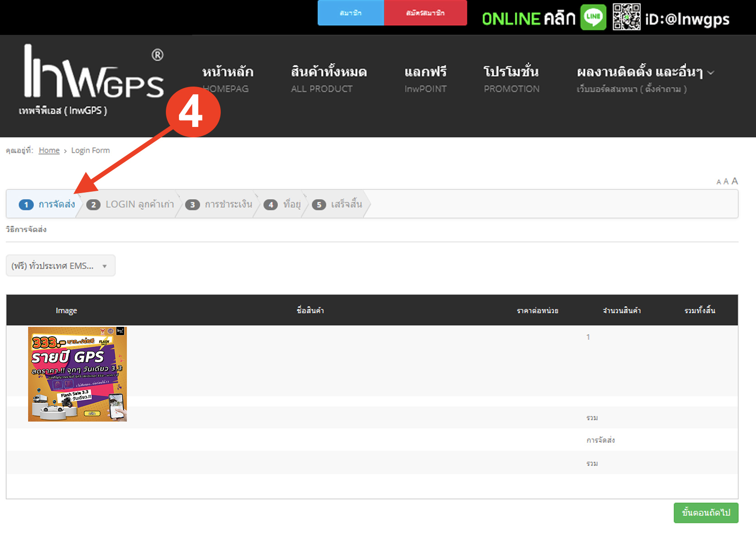
Task: Open the shipping method EMS dropdown
Action: (x=60, y=266)
